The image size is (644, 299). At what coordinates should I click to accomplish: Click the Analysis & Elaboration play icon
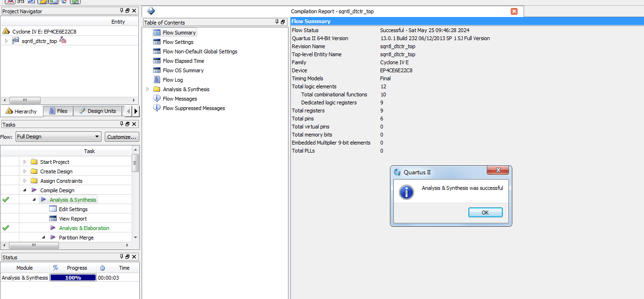[x=53, y=228]
